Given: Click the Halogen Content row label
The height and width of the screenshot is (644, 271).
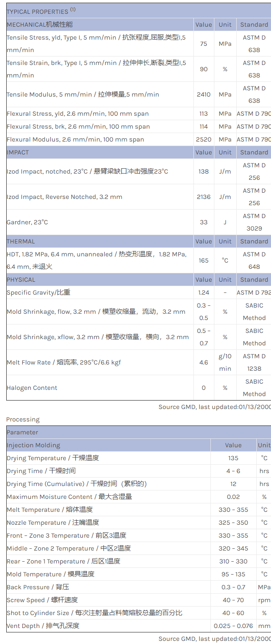Looking at the screenshot, I should click(32, 388).
